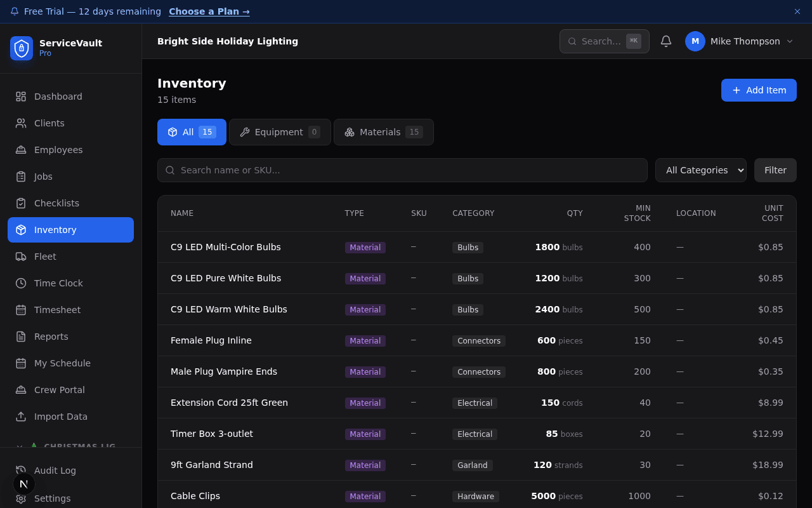
Task: Expand the Mike Thompson account menu
Action: click(740, 41)
